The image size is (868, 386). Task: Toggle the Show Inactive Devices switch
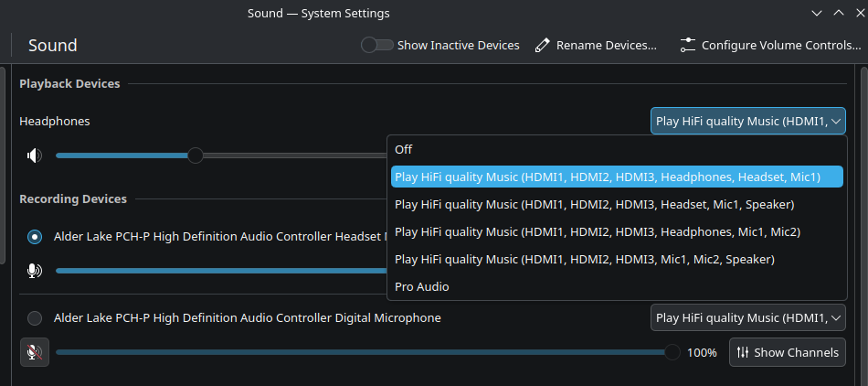tap(376, 45)
